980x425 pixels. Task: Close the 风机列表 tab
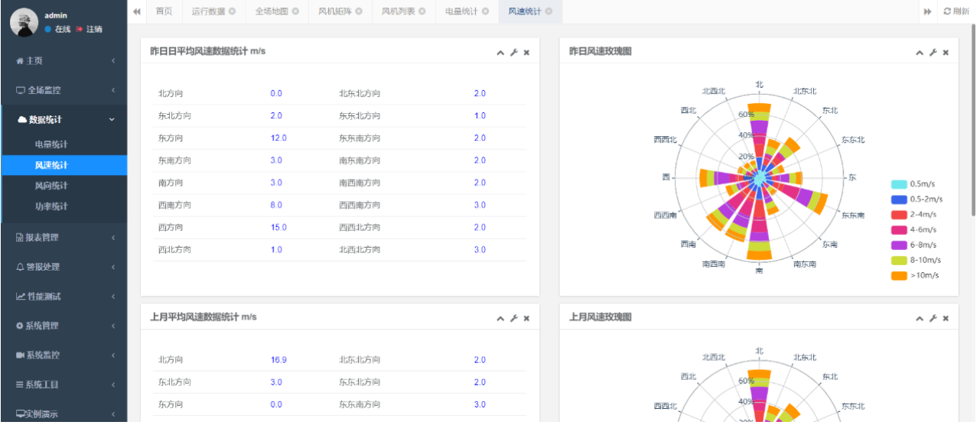422,11
